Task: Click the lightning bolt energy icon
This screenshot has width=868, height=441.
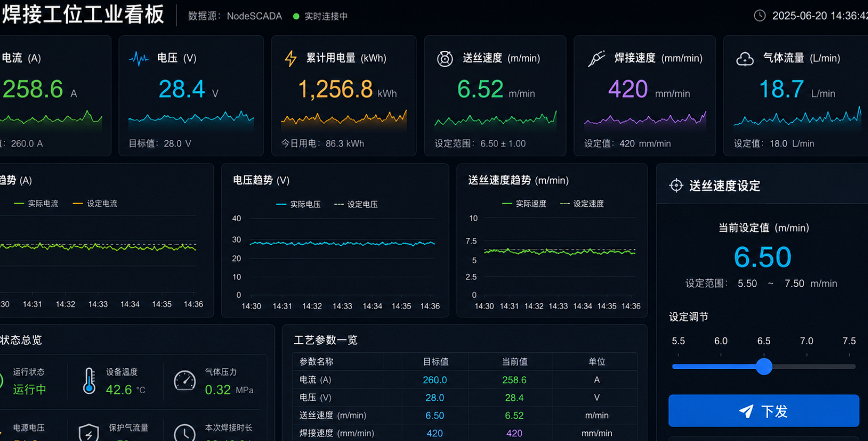Action: 291,58
